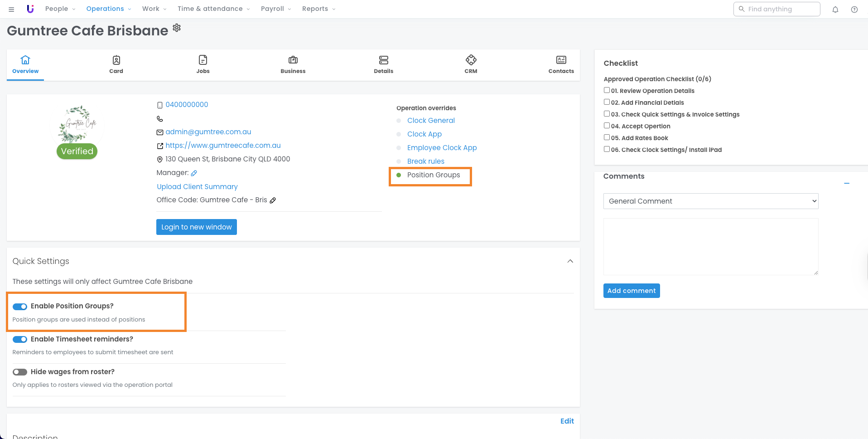The width and height of the screenshot is (868, 439).
Task: Disable the Enable Position Groups toggle
Action: point(20,307)
